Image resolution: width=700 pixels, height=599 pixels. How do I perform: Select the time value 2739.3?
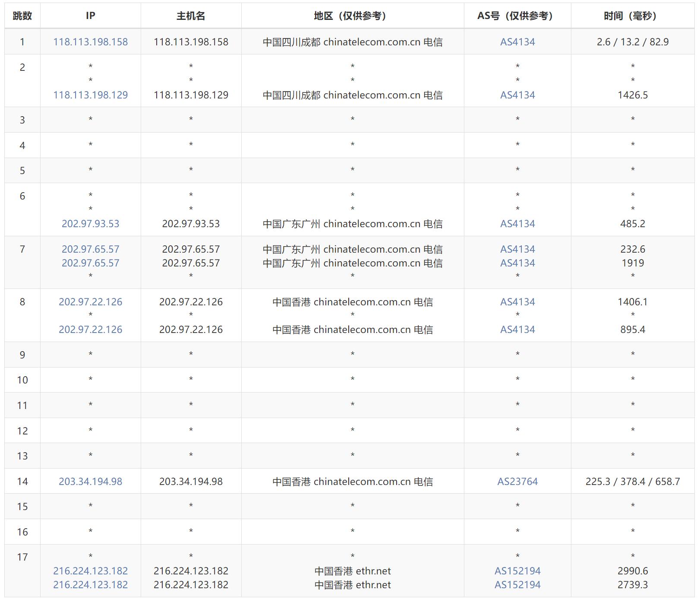tap(633, 585)
